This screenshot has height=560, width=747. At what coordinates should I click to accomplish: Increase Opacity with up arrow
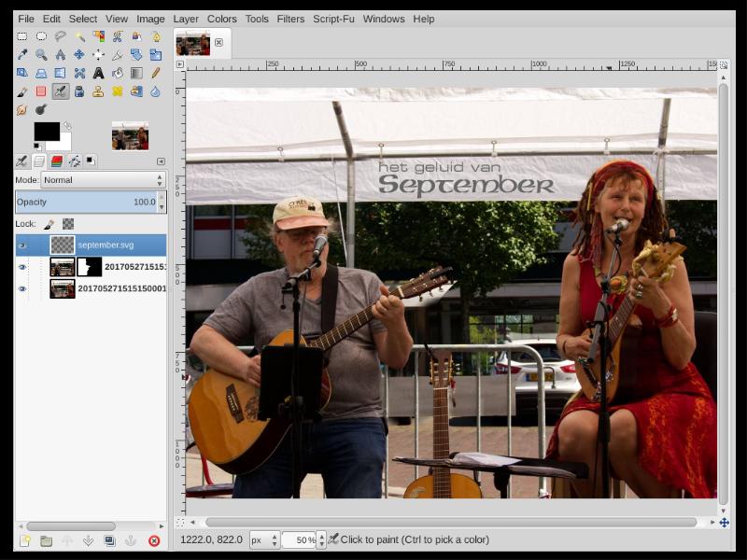162,197
